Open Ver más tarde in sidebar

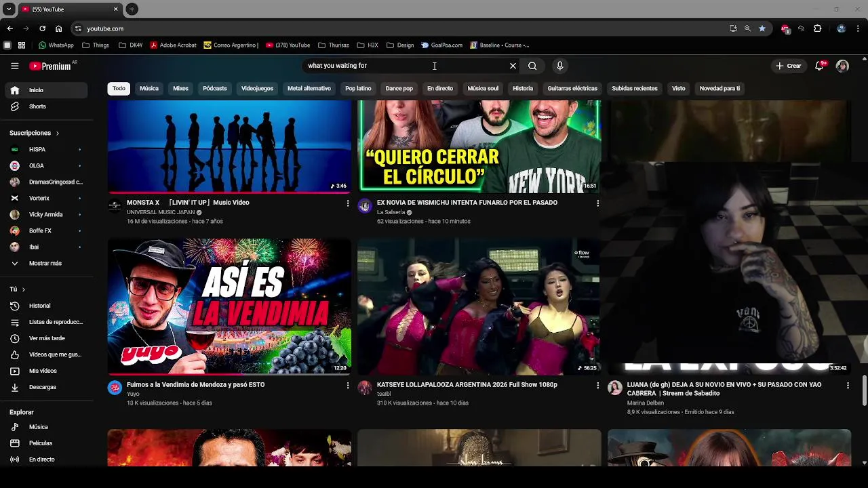(47, 338)
